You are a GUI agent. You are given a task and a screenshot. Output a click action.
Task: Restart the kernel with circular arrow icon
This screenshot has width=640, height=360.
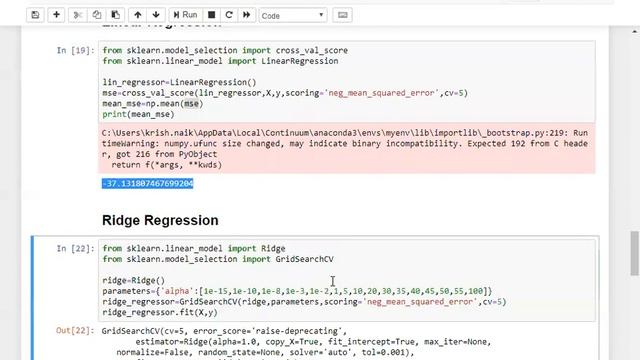pyautogui.click(x=229, y=15)
